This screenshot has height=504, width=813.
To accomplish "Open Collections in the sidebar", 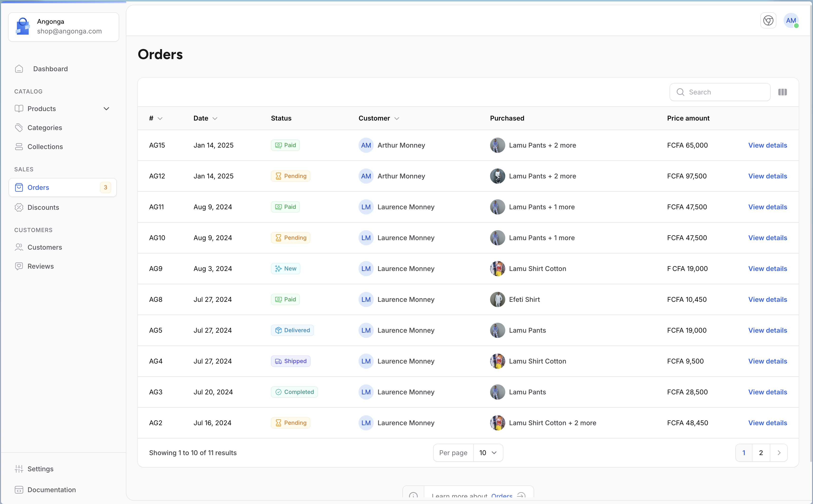I will 45,147.
